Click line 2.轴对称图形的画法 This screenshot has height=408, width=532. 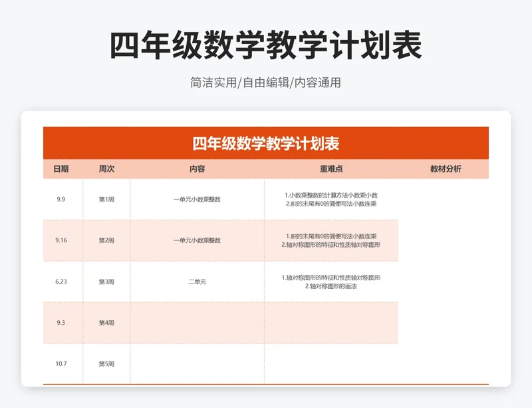coord(331,286)
